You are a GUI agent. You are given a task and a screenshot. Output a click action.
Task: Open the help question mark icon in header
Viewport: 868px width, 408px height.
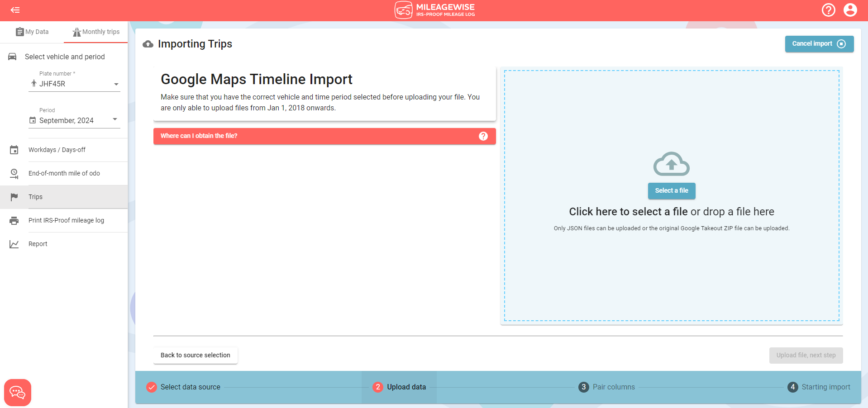click(829, 10)
